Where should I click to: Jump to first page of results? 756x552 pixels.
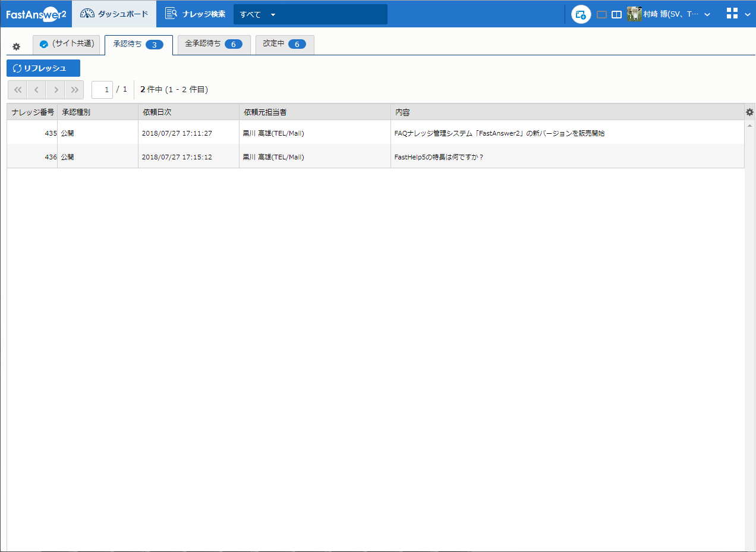(x=17, y=90)
